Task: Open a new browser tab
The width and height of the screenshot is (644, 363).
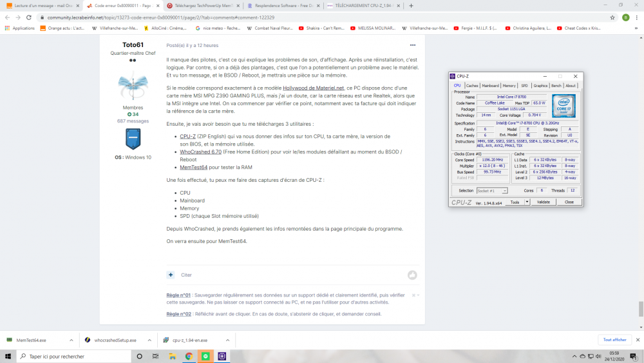Action: (x=411, y=6)
